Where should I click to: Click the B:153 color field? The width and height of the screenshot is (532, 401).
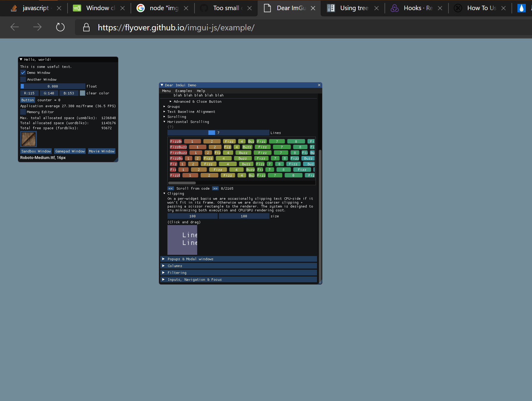[x=69, y=93]
